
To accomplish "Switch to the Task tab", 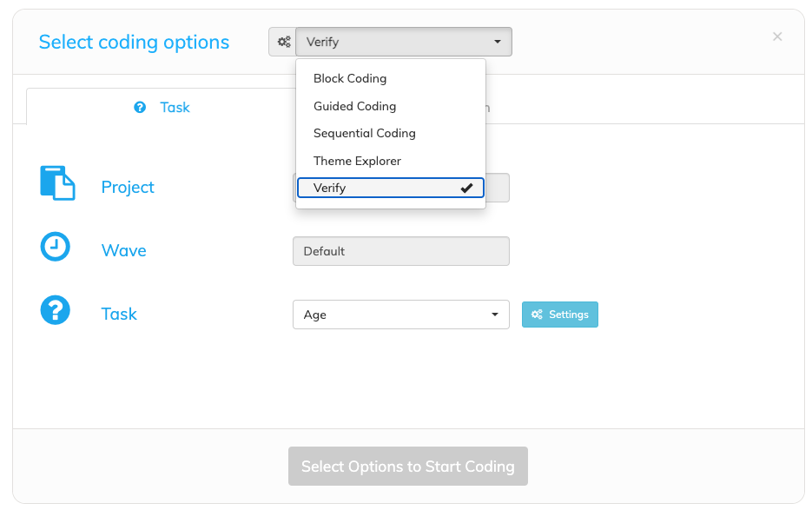I will pyautogui.click(x=161, y=107).
